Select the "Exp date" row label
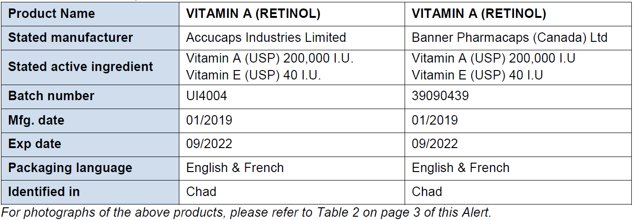644x220 pixels. click(35, 144)
